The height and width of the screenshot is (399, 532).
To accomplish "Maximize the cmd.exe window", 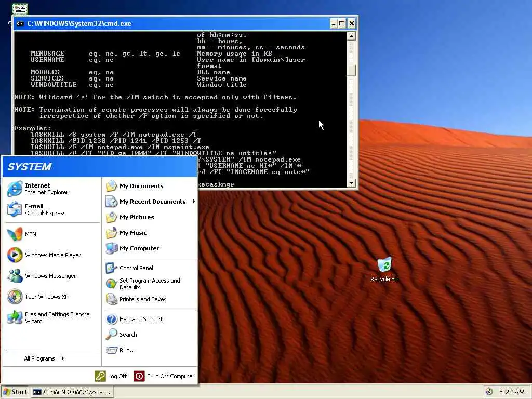I will tap(342, 23).
